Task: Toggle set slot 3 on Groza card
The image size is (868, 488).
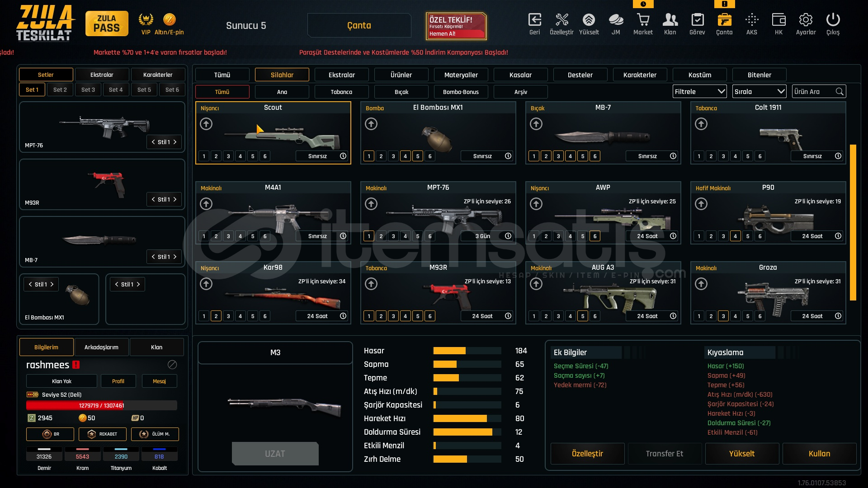Action: click(x=723, y=316)
